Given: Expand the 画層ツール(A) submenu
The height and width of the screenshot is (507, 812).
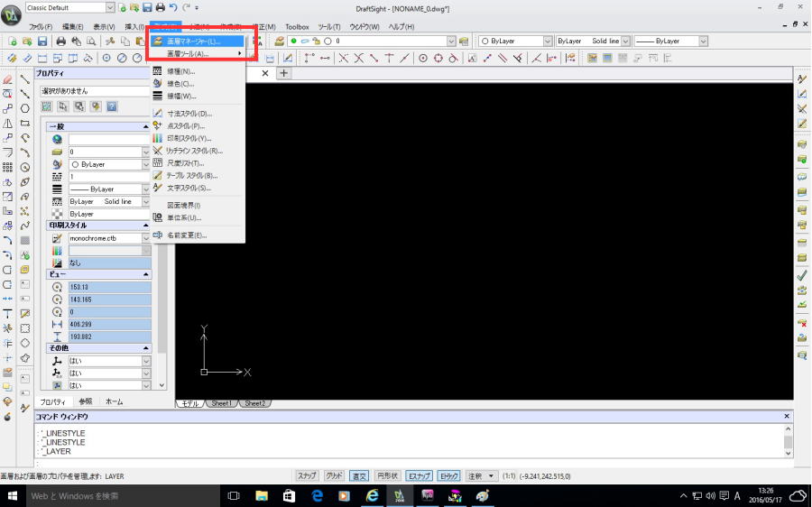Looking at the screenshot, I should [x=198, y=53].
